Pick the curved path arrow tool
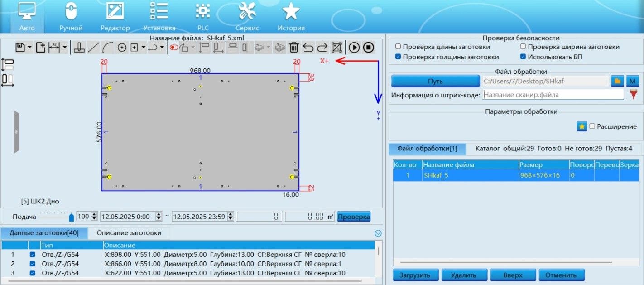The width and height of the screenshot is (644, 285). tap(153, 47)
